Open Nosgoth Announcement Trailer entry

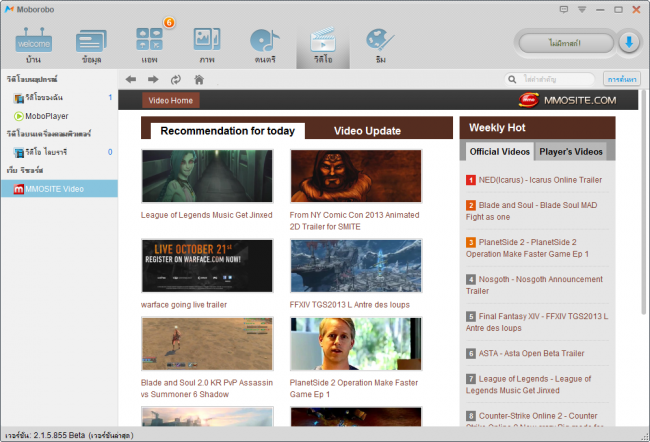point(535,285)
